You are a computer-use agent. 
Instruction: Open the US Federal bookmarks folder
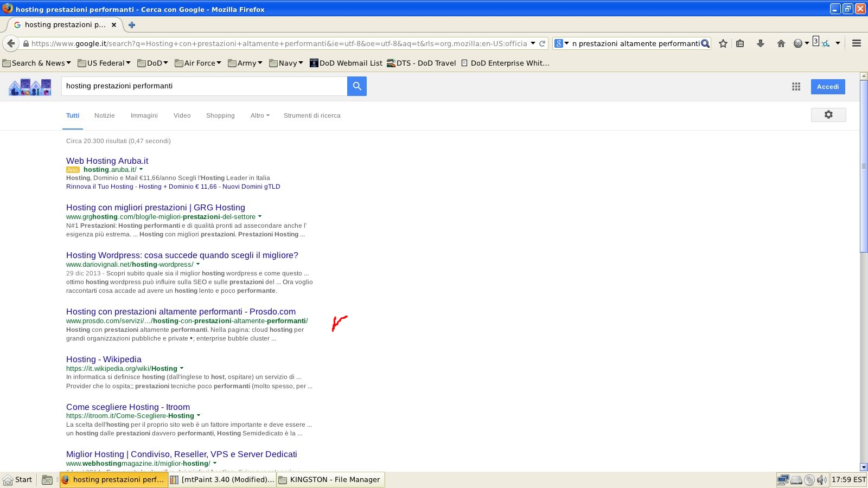pos(104,63)
